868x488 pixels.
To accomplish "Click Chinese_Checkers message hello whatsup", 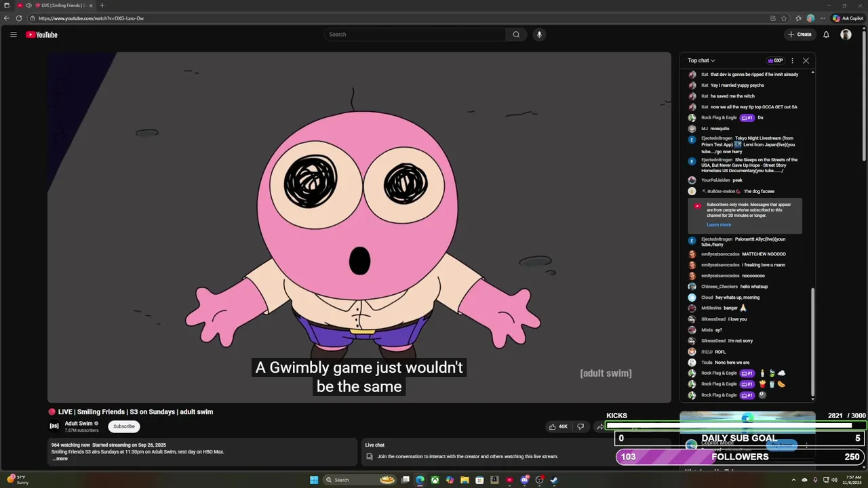I will (754, 287).
